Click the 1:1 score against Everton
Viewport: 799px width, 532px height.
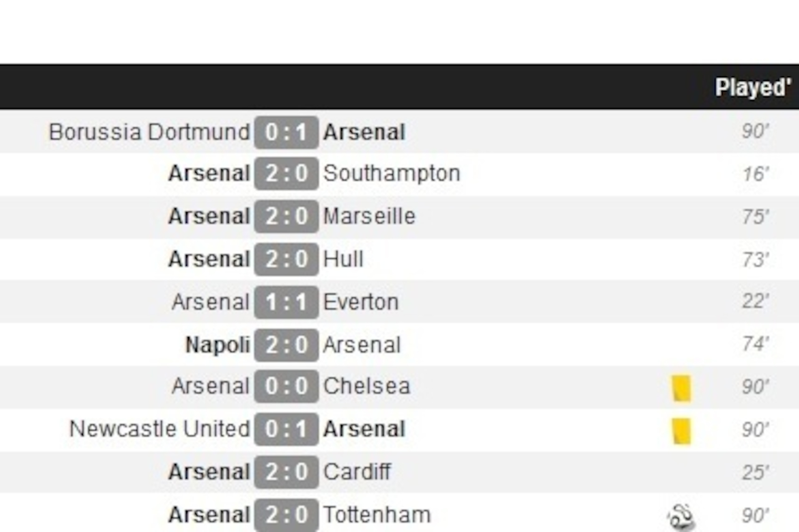click(x=287, y=302)
